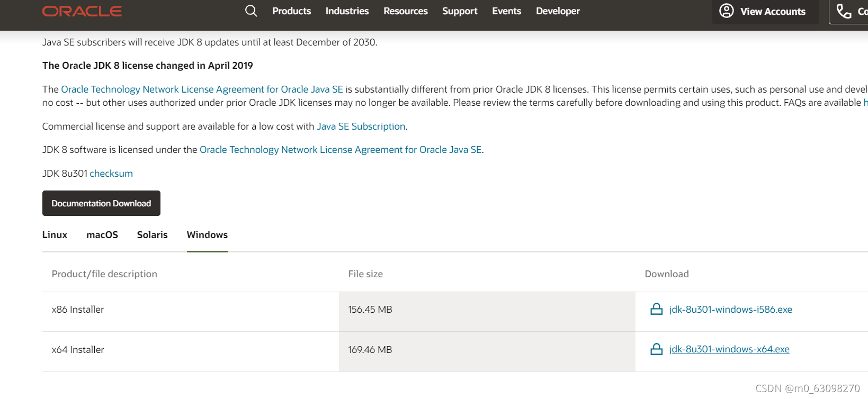
Task: Click the 'File size' column header
Action: pos(365,274)
